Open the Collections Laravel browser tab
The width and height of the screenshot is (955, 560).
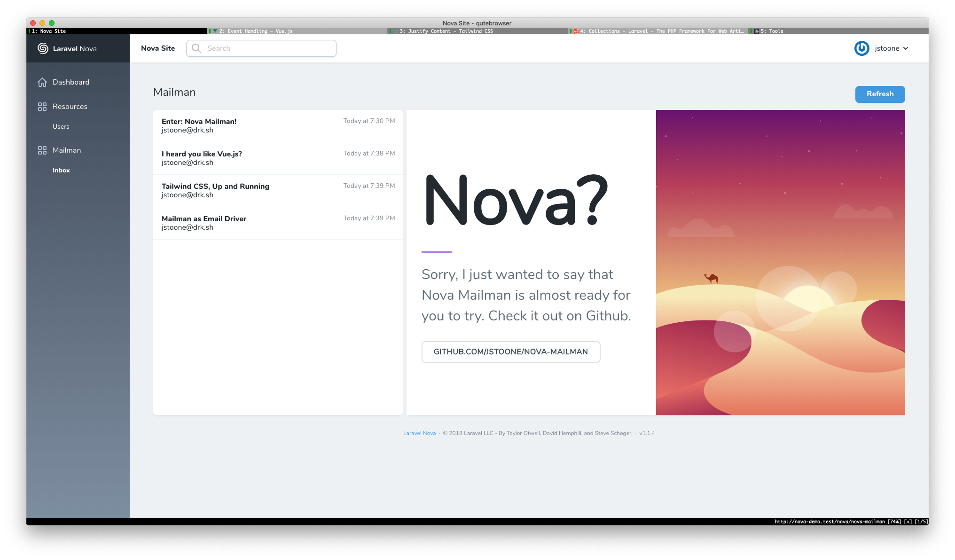[x=658, y=31]
